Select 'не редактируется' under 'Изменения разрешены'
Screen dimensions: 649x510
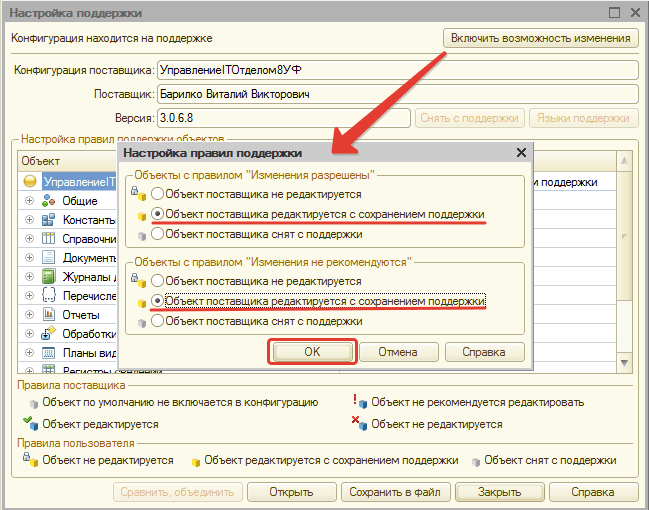click(x=157, y=194)
